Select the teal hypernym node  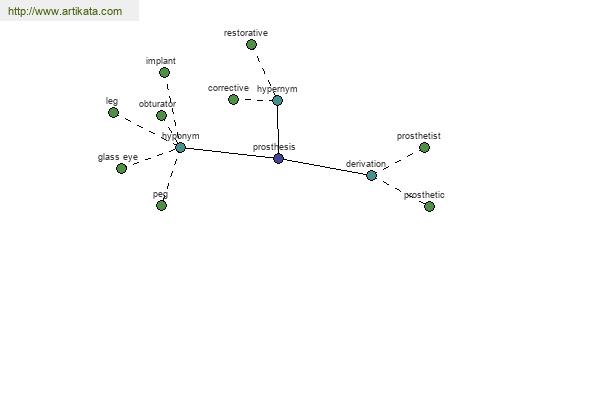(277, 101)
